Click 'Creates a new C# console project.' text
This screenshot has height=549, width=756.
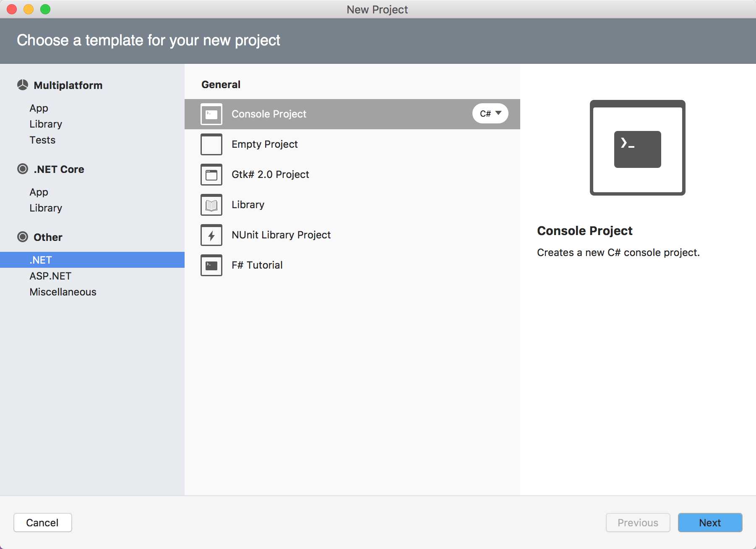click(618, 253)
